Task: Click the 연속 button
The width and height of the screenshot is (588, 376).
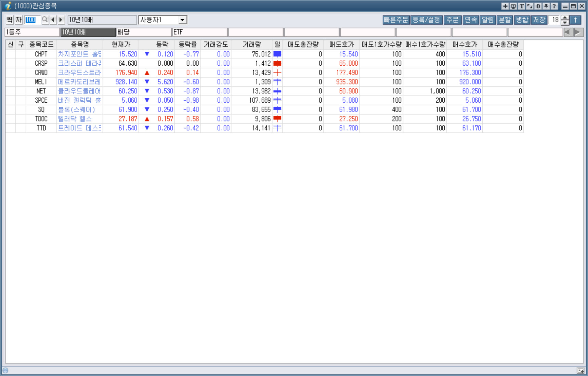Action: (x=471, y=20)
